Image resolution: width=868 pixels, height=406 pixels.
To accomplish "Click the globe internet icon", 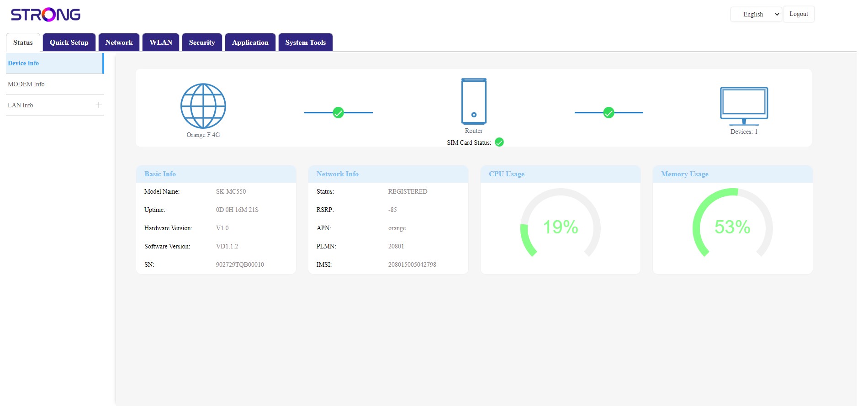I will tap(203, 106).
